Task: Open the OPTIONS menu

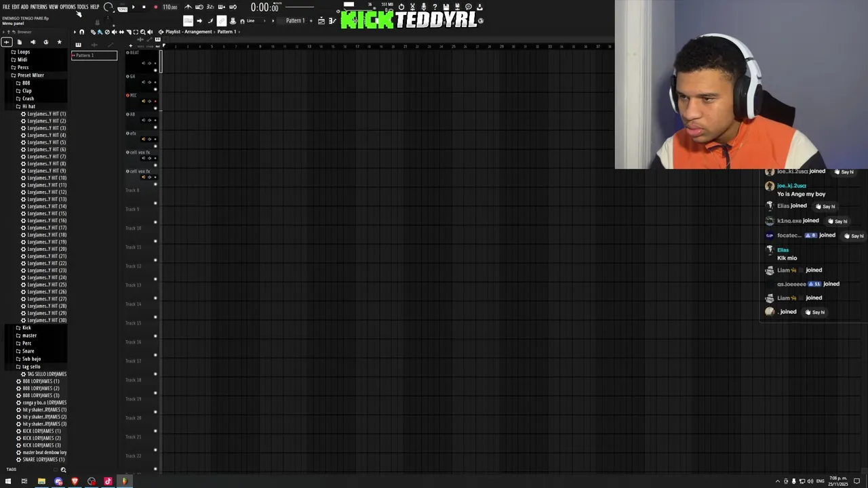Action: point(68,7)
